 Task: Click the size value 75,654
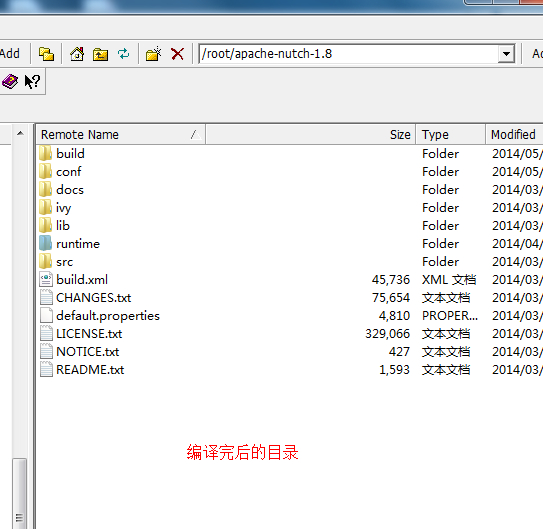point(391,298)
